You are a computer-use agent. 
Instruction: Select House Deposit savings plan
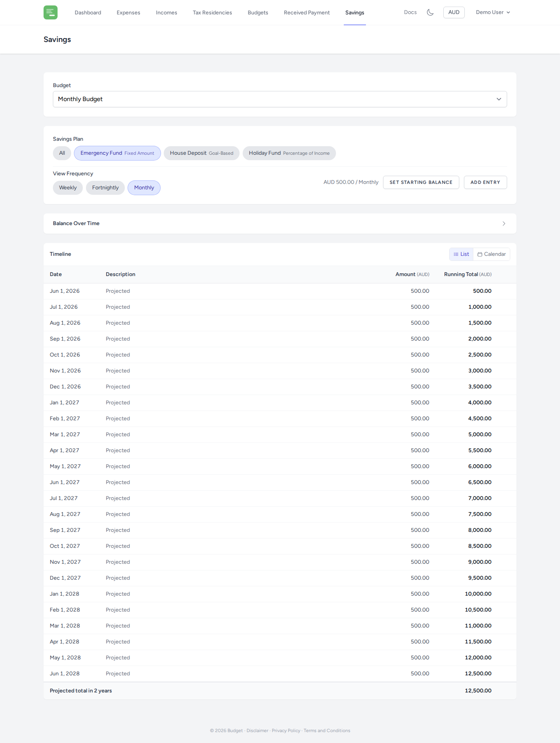[201, 153]
